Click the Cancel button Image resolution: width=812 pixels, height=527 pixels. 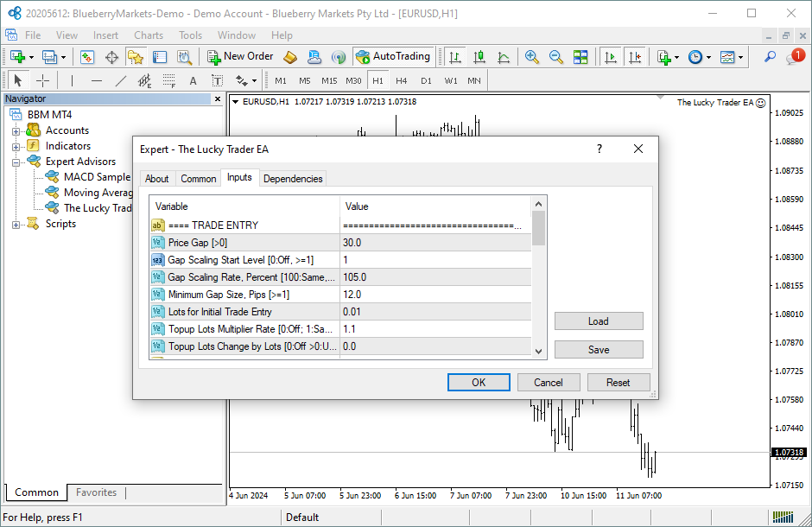[x=549, y=383]
